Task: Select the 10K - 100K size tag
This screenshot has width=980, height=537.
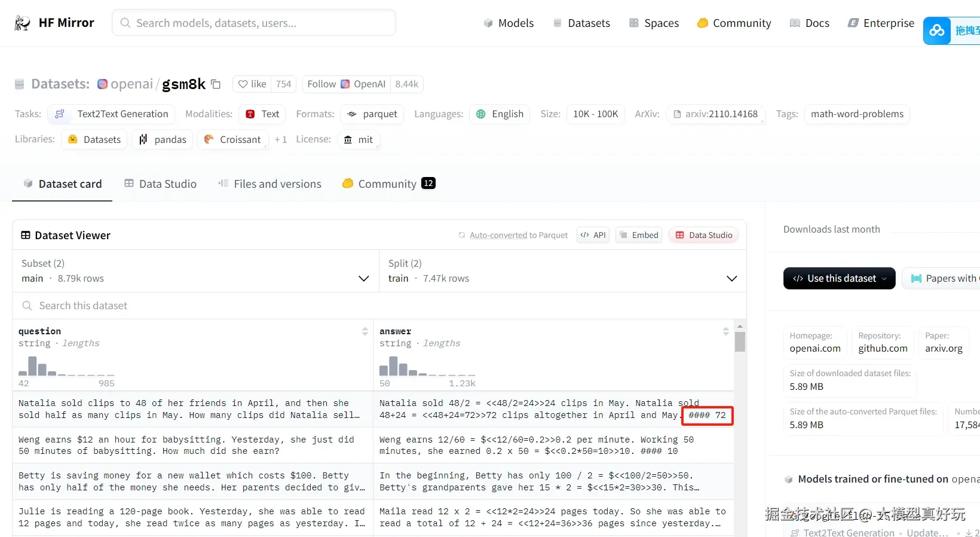Action: click(596, 114)
